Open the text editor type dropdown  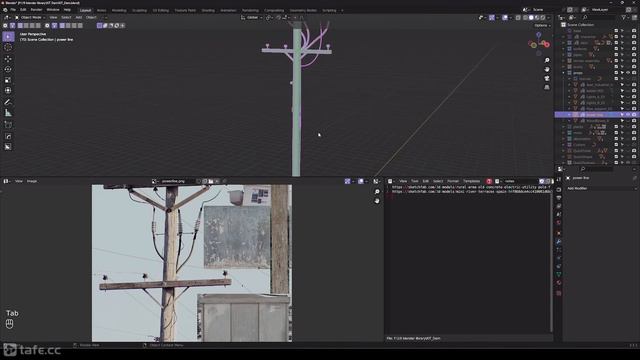(391, 181)
